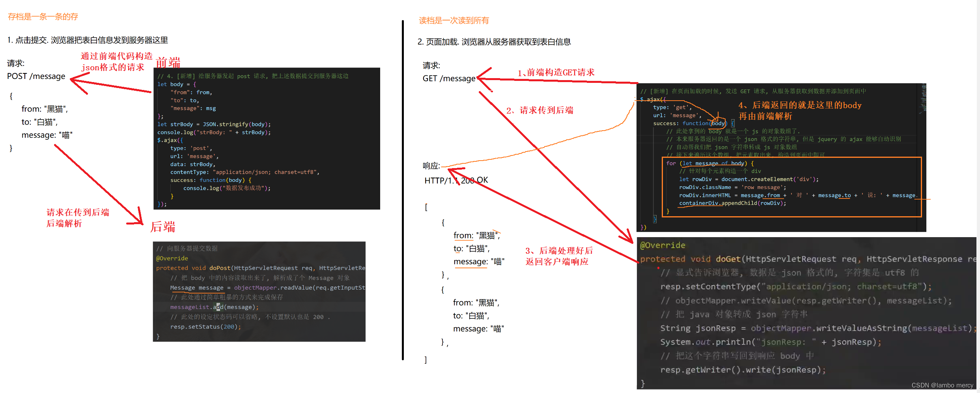Viewport: 980px width, 393px height.
Task: Click the comment "// 把 java 对象转成 json 字符串"
Action: pos(734,314)
